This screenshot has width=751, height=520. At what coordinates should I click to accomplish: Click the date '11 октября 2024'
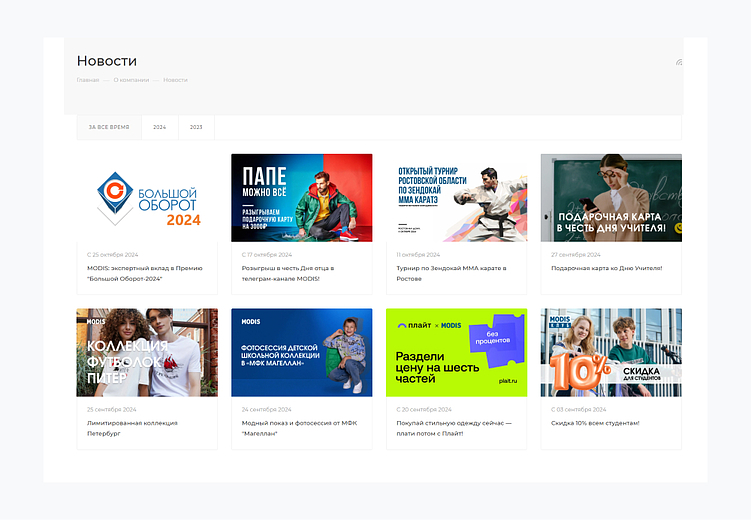[418, 255]
